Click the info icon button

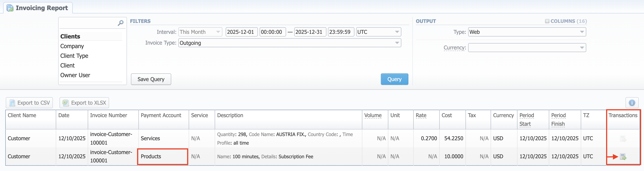[x=632, y=103]
